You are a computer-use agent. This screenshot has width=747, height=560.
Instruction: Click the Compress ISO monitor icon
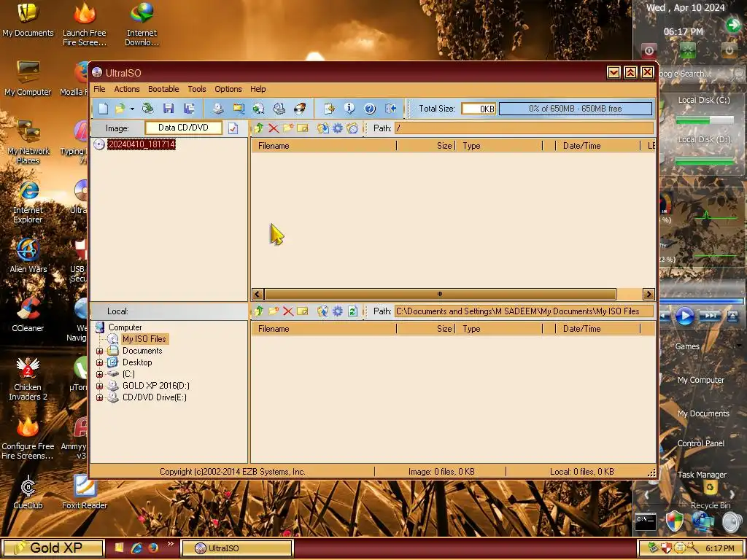(239, 109)
